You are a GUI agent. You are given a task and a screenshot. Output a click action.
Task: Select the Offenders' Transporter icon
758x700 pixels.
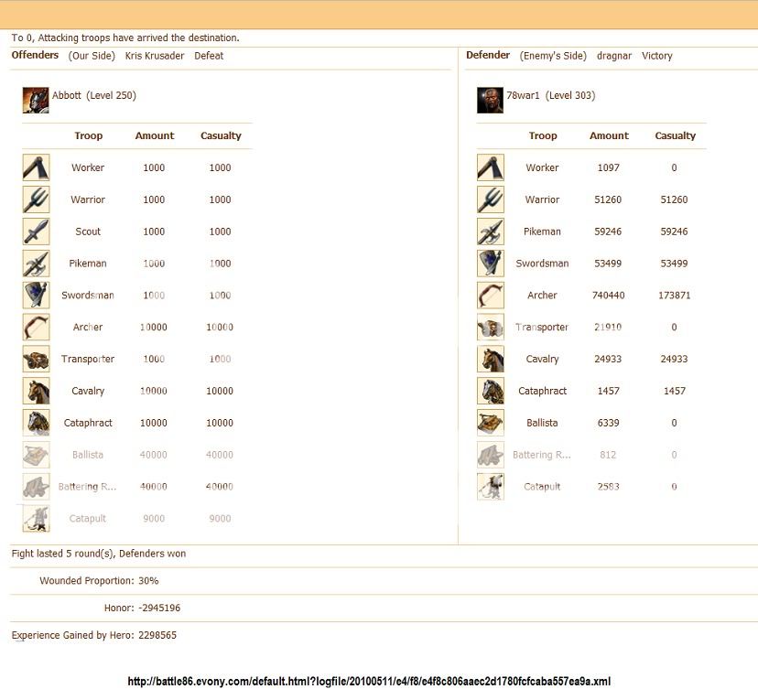[x=36, y=359]
